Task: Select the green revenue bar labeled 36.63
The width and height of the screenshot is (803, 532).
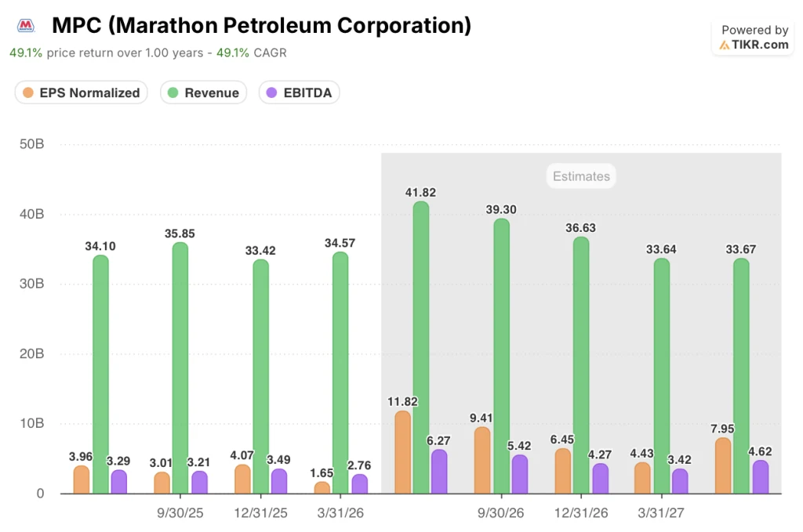Action: pos(581,365)
